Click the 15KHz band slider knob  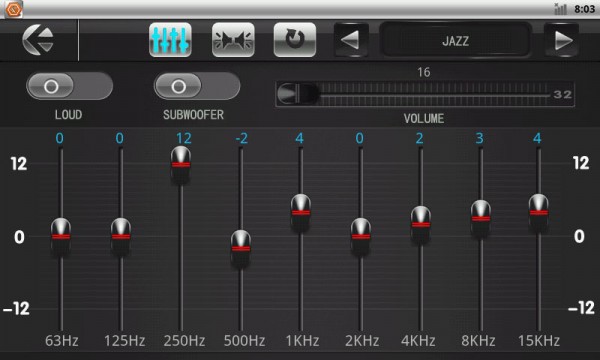click(538, 213)
